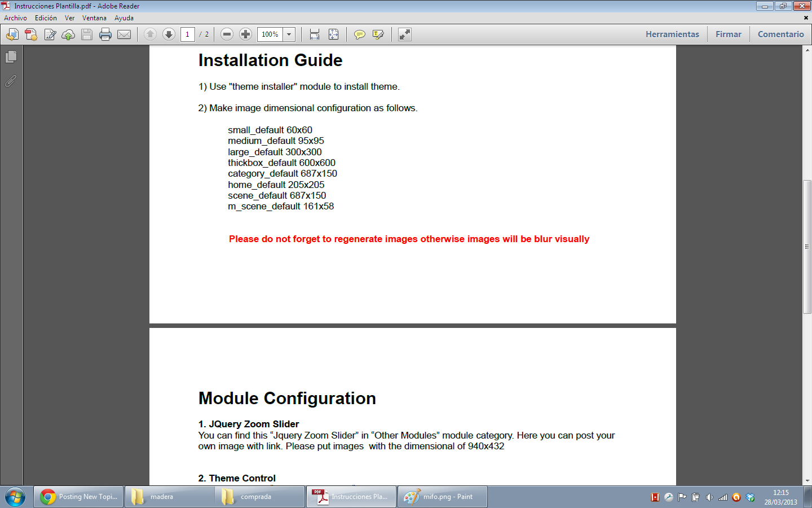The height and width of the screenshot is (508, 812).
Task: Click the create PDF online icon
Action: [31, 34]
